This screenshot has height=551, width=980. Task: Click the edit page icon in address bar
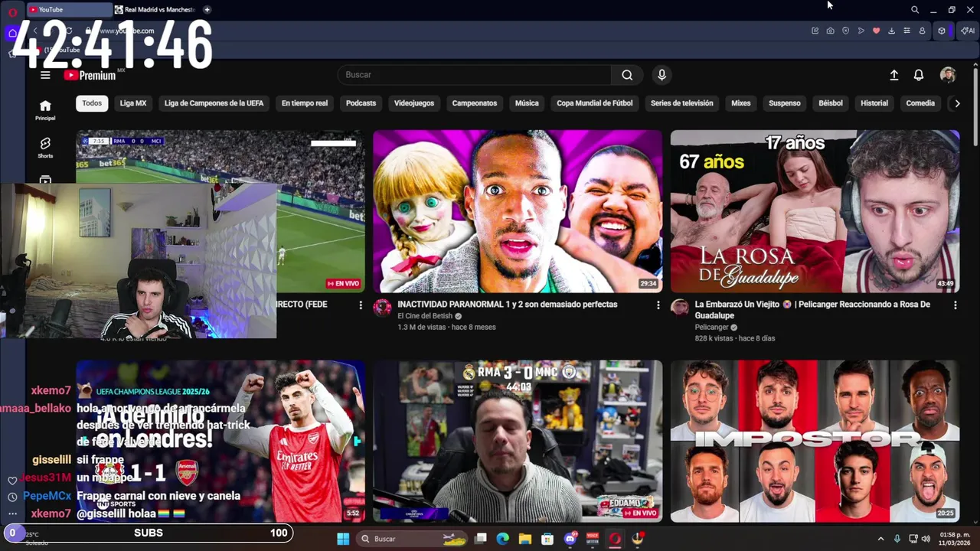815,31
